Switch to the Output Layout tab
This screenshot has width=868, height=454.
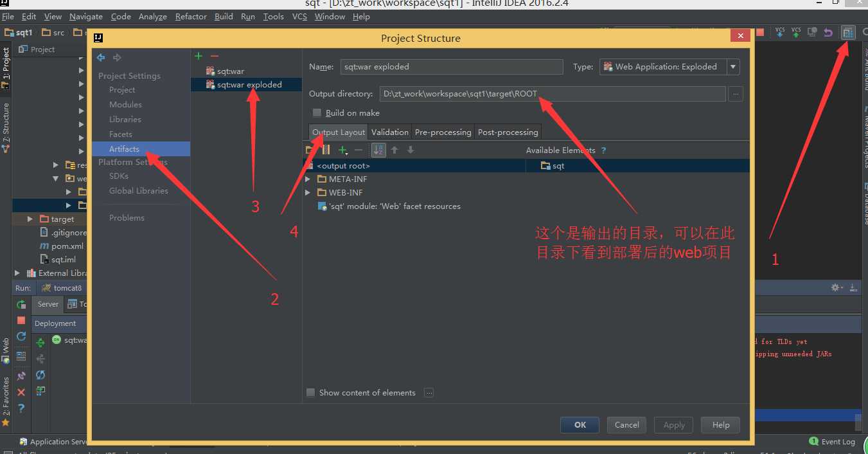pos(339,132)
